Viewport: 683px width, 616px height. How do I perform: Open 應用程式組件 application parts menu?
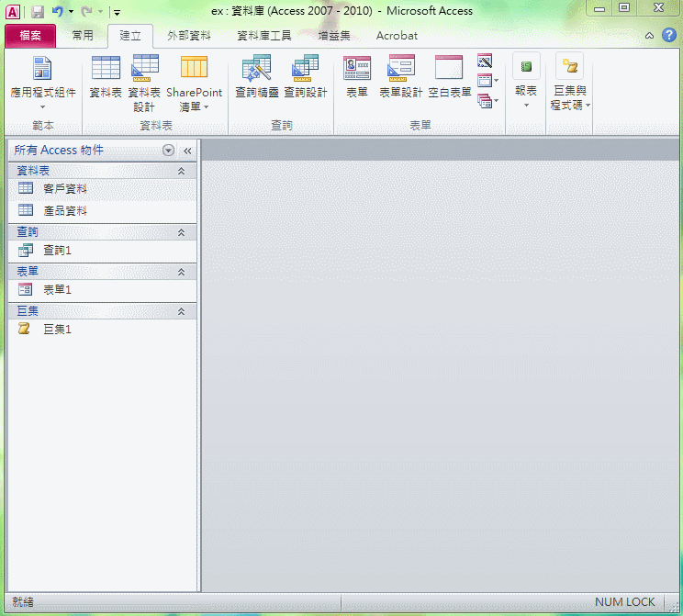42,83
